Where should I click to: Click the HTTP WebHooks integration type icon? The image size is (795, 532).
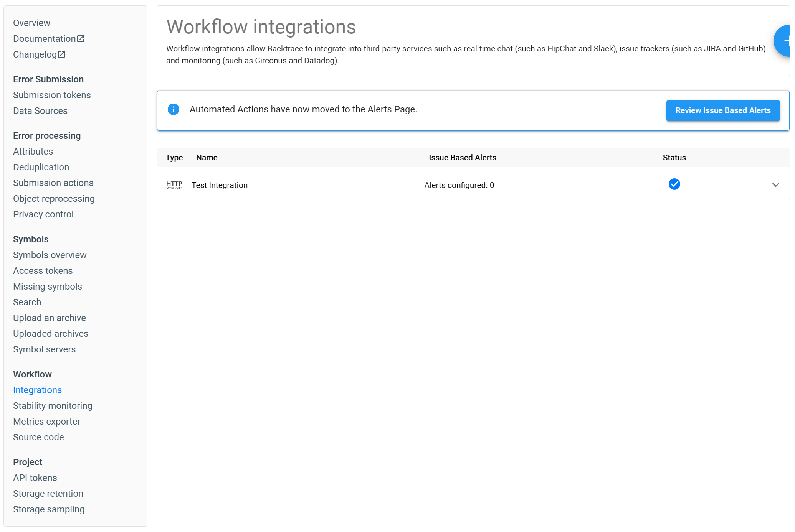pyautogui.click(x=174, y=185)
